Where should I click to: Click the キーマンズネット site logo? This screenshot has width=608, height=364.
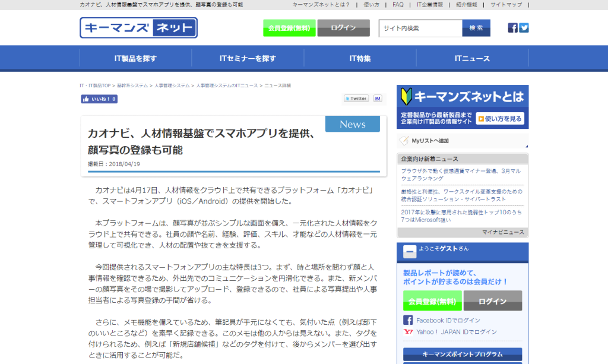[138, 28]
